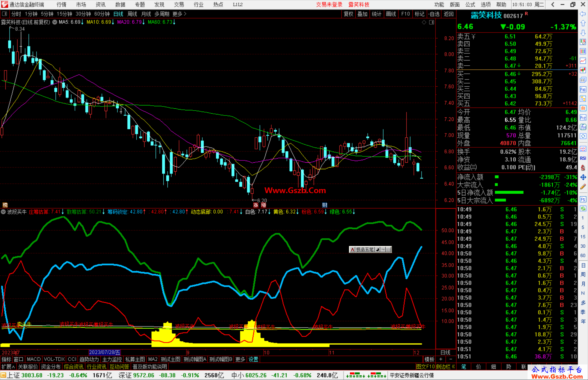The height and width of the screenshot is (380, 588).
Task: Click the multi-window news panel icon
Action: click(x=583, y=80)
